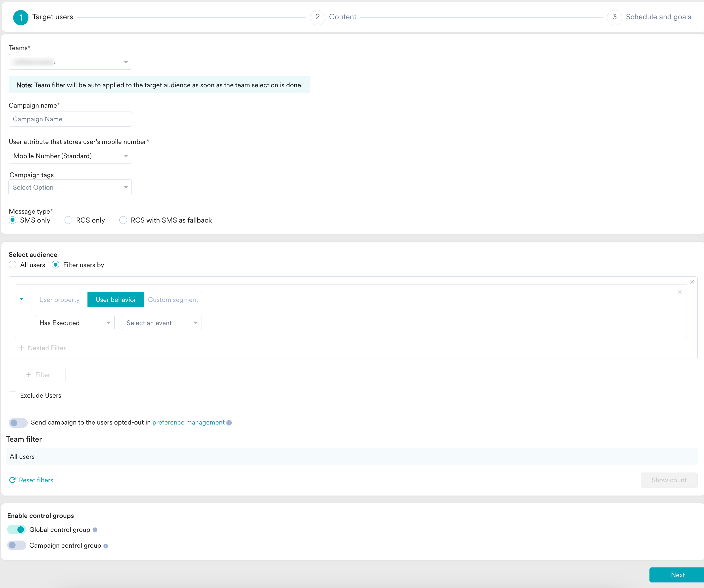Switch to the Custom segment tab

tap(173, 300)
